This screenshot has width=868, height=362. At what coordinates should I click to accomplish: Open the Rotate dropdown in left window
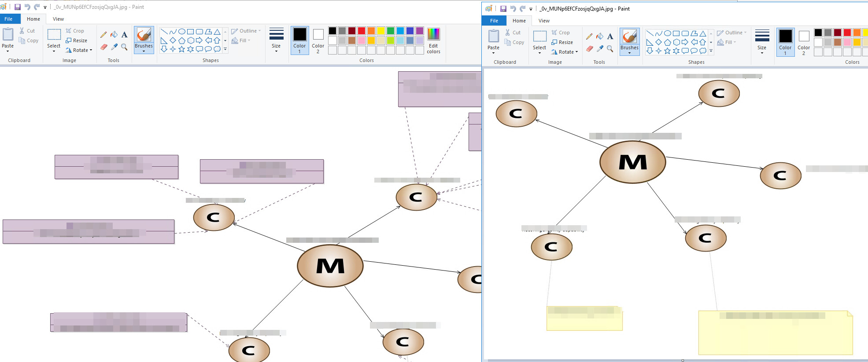click(x=79, y=50)
